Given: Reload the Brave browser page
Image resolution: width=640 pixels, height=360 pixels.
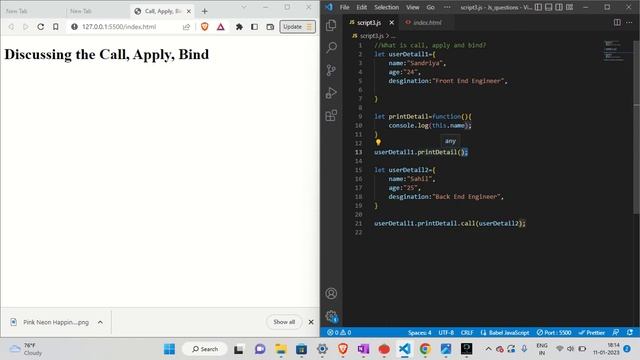Looking at the screenshot, I should pyautogui.click(x=40, y=27).
